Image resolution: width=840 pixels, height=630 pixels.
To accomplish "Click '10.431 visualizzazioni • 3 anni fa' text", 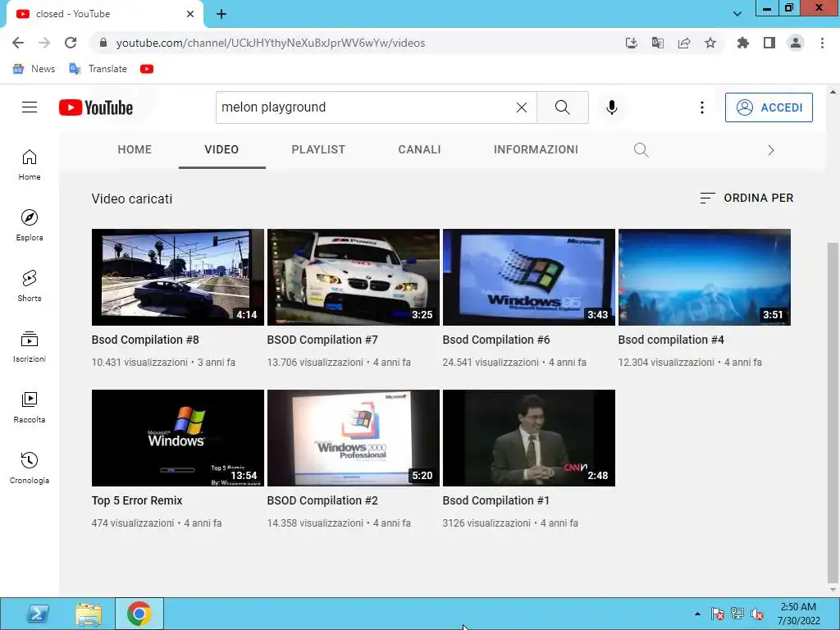I will point(163,362).
